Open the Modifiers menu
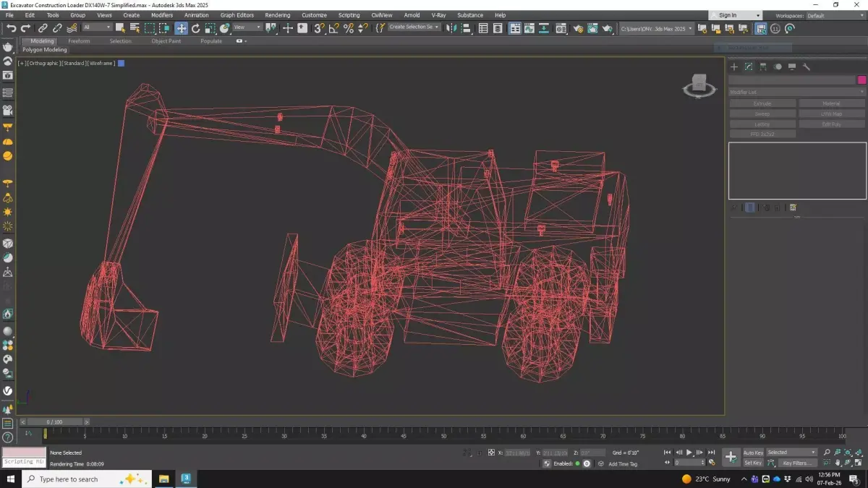The width and height of the screenshot is (868, 488). tap(161, 15)
